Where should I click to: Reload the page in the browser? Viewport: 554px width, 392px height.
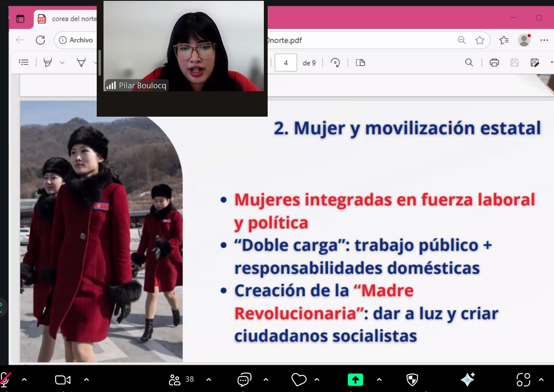tap(40, 40)
